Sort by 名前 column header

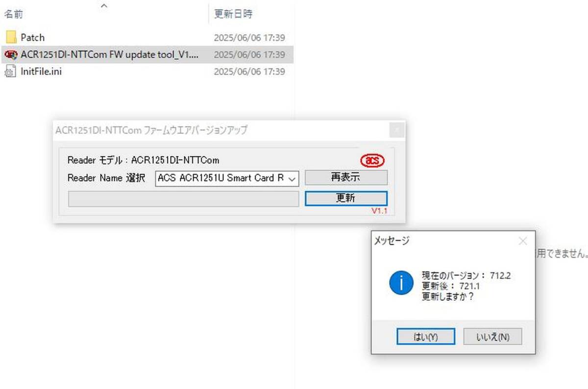pos(14,14)
